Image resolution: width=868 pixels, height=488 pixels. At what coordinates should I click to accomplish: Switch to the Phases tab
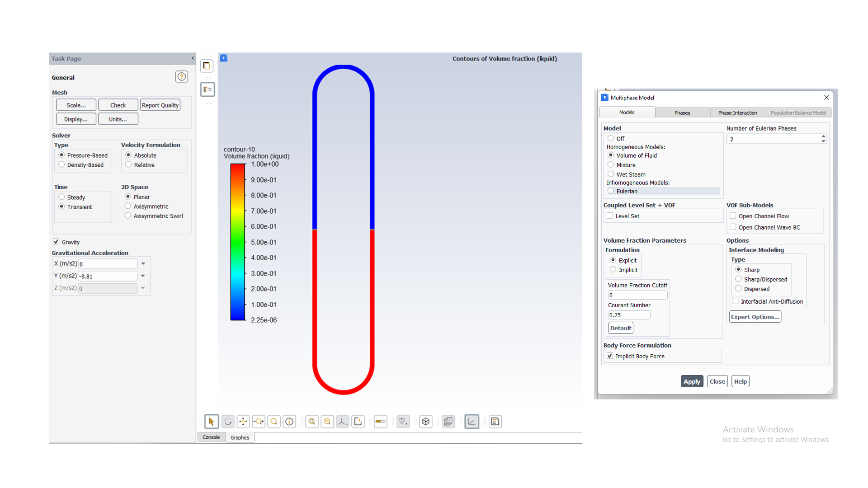682,113
